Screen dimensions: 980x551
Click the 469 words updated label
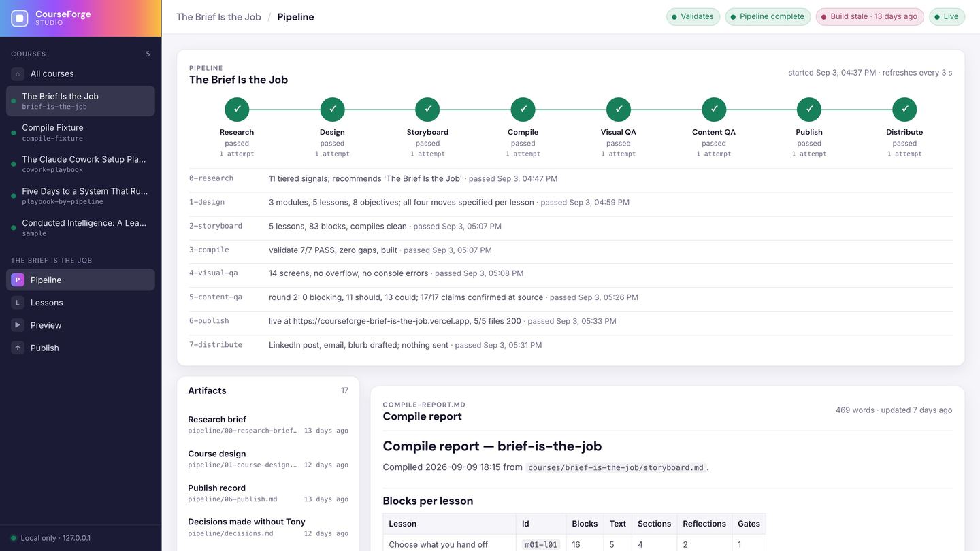coord(894,410)
